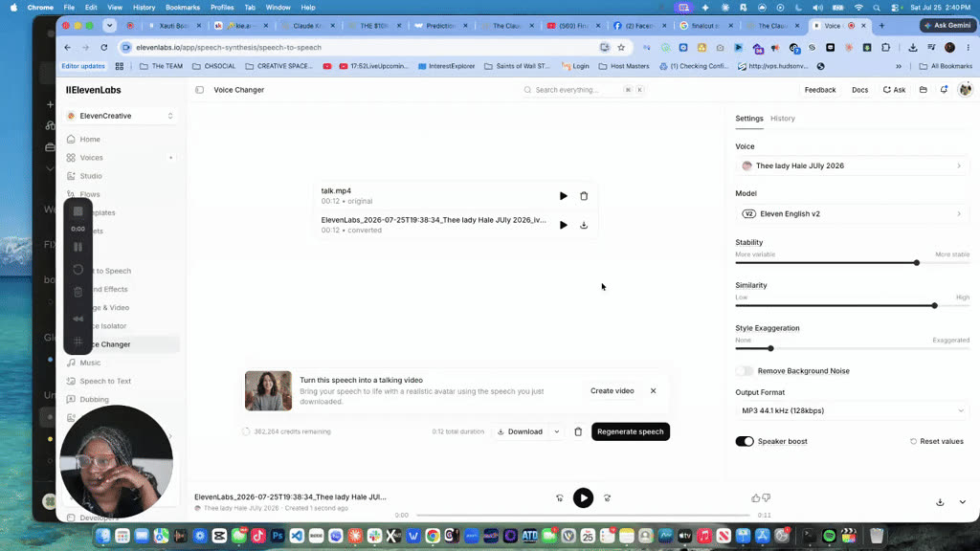Open a new Chrome tab
Viewport: 980px width, 551px height.
tap(881, 26)
